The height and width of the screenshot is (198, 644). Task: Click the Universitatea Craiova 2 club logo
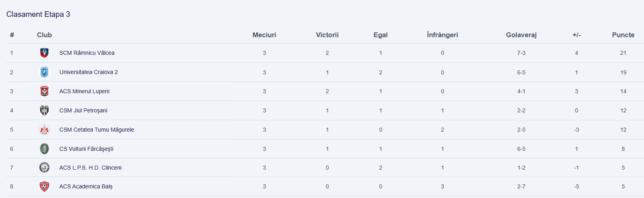click(x=44, y=72)
